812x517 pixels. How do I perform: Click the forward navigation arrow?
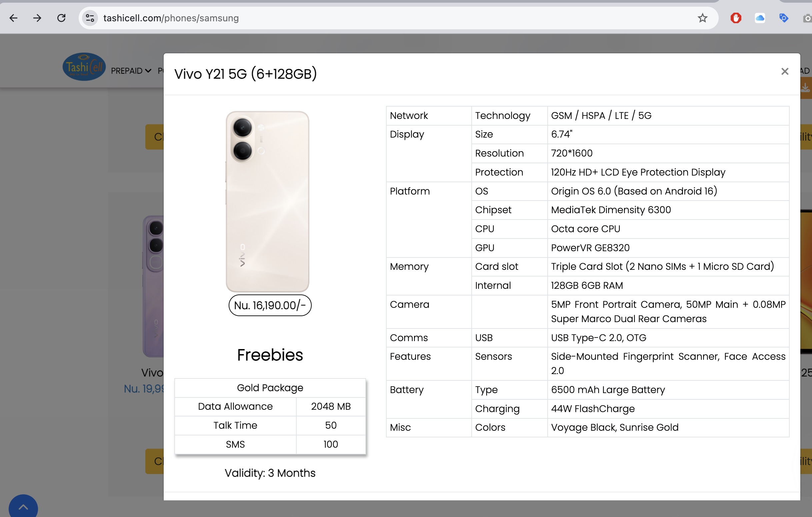(x=37, y=18)
